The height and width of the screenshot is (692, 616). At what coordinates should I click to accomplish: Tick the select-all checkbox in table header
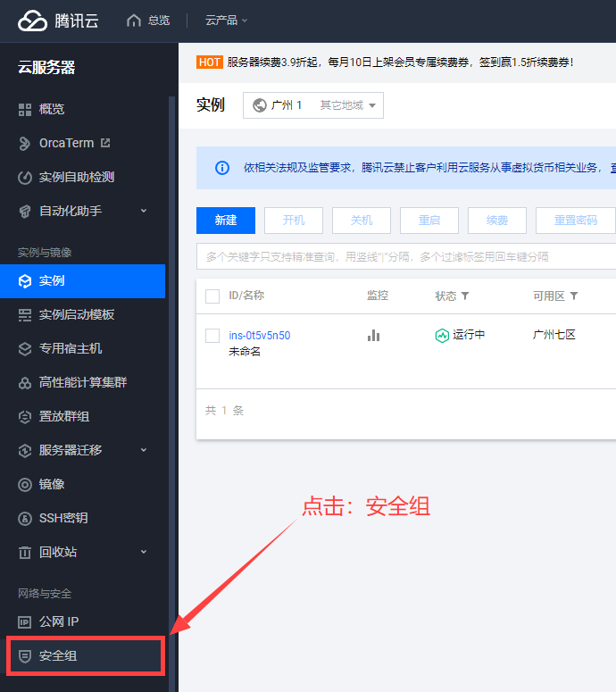[x=212, y=296]
